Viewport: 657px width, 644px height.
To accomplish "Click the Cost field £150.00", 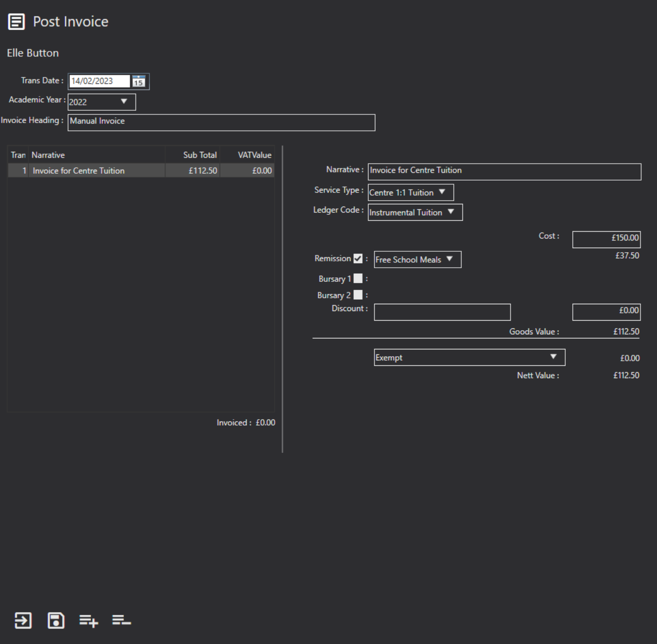I will (x=606, y=239).
